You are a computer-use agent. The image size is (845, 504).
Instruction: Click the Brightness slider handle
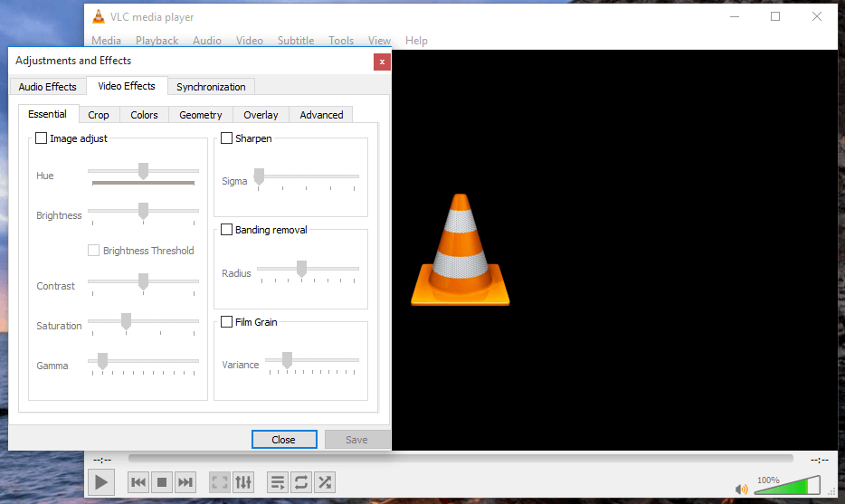(x=143, y=212)
